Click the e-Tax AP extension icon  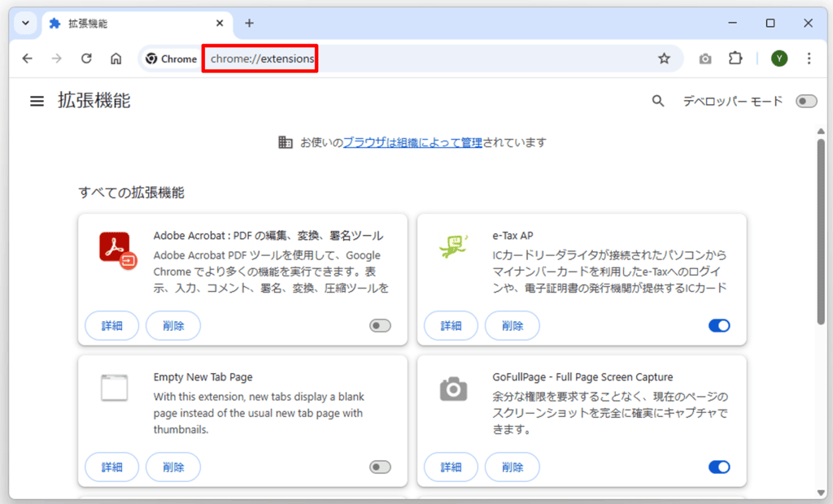[x=455, y=245]
